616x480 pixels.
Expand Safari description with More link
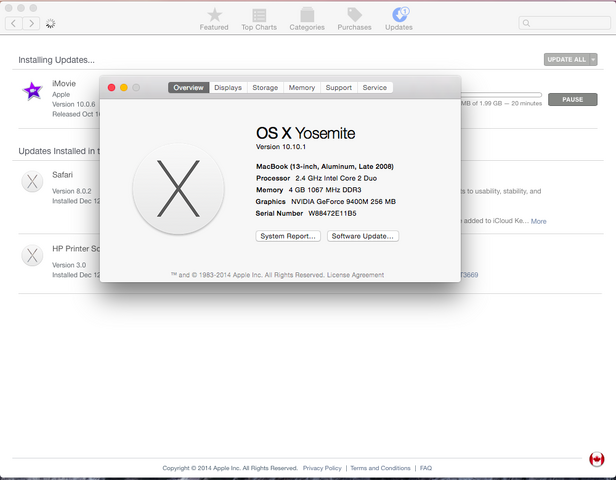pyautogui.click(x=539, y=221)
